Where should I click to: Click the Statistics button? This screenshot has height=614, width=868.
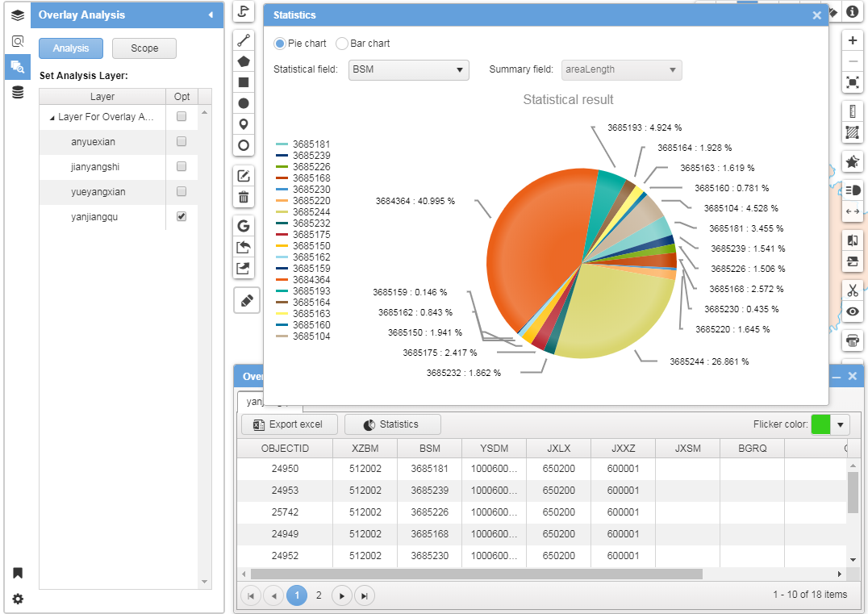[x=393, y=424]
